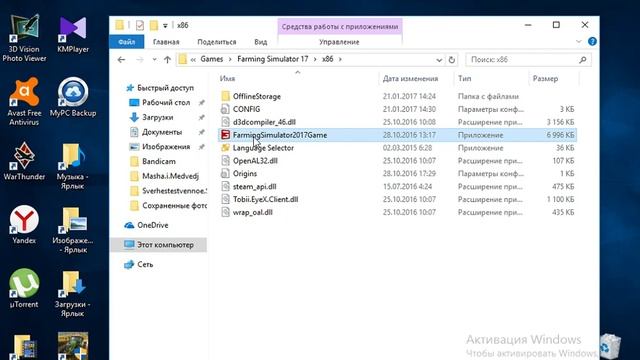Click the search magnifier icon
This screenshot has height=360, width=640.
point(582,60)
